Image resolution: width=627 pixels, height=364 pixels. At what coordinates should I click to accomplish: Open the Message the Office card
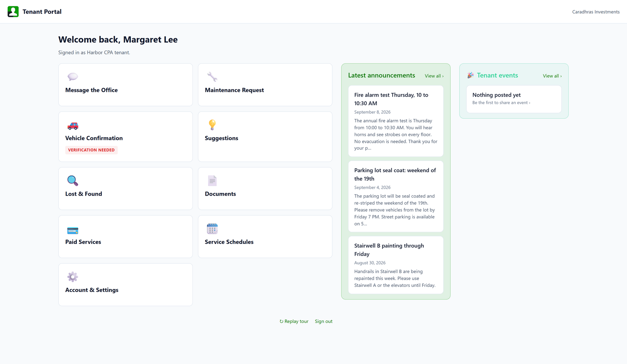pos(125,85)
